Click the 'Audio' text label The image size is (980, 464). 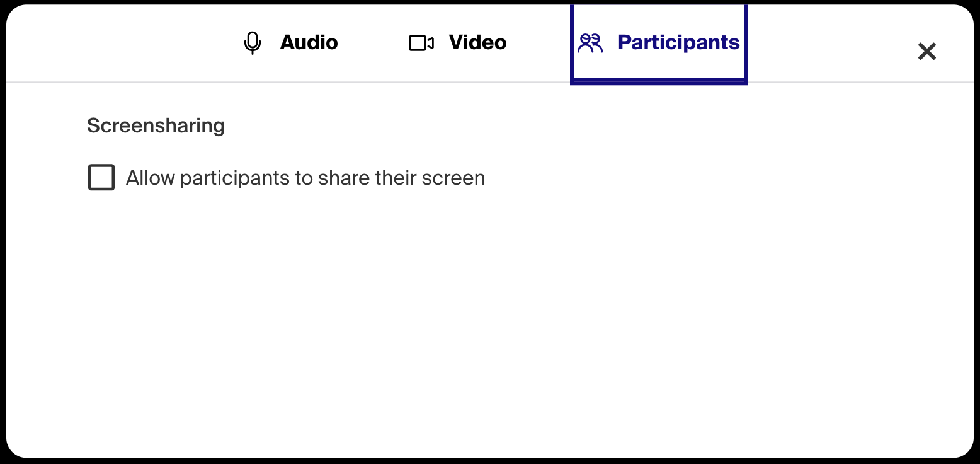click(x=309, y=42)
